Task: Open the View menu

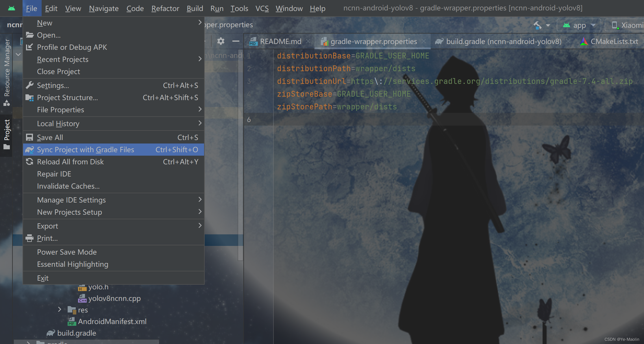Action: (73, 8)
